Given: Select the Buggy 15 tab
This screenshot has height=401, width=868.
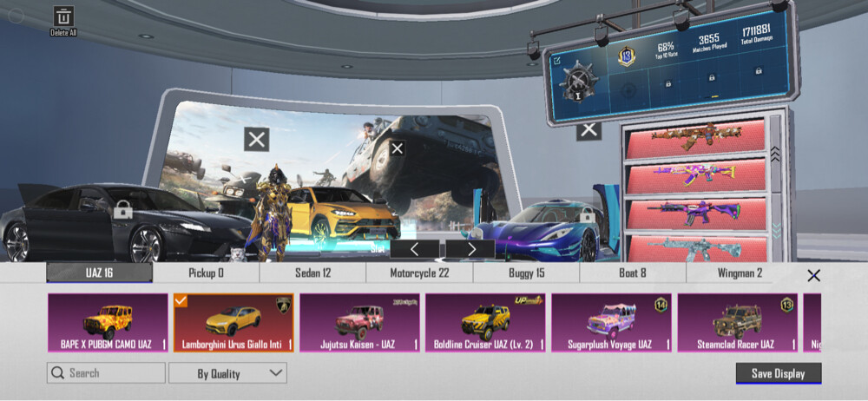Looking at the screenshot, I should pyautogui.click(x=527, y=273).
